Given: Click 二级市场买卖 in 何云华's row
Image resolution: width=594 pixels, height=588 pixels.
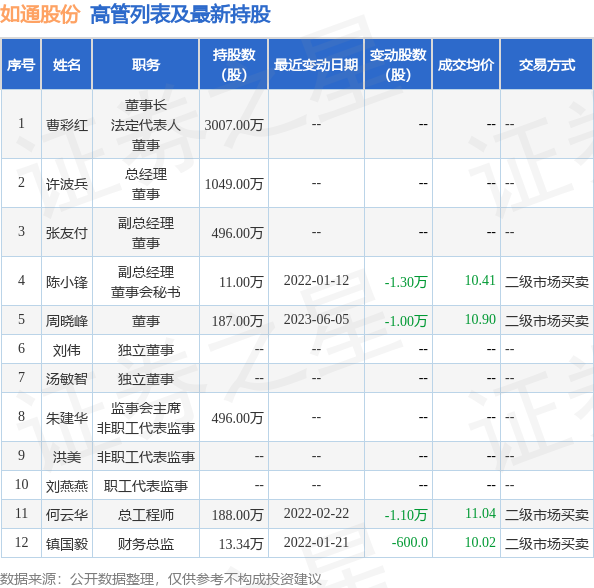Looking at the screenshot, I should click(x=547, y=514).
